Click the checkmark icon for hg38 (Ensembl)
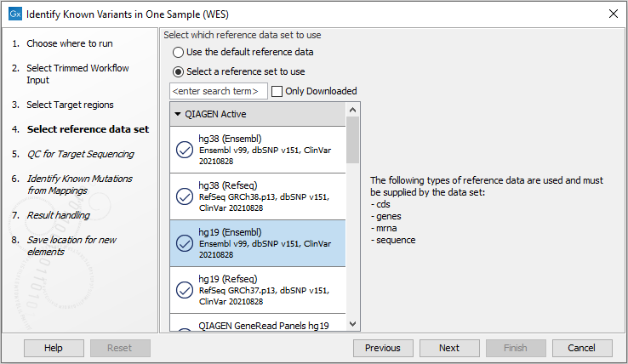The height and width of the screenshot is (364, 628). (x=185, y=150)
